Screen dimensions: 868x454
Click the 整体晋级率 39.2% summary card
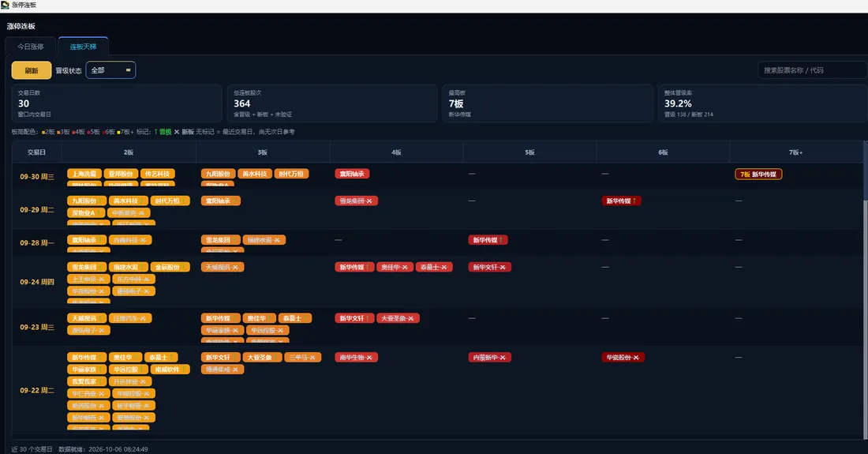pyautogui.click(x=763, y=103)
